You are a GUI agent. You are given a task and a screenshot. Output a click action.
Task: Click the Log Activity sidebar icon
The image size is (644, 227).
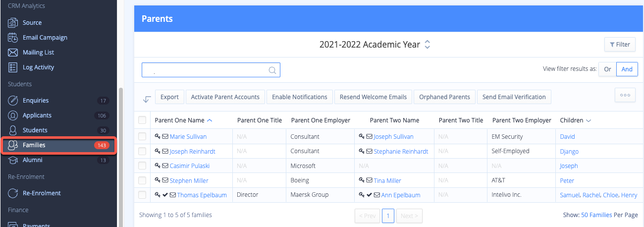point(13,67)
